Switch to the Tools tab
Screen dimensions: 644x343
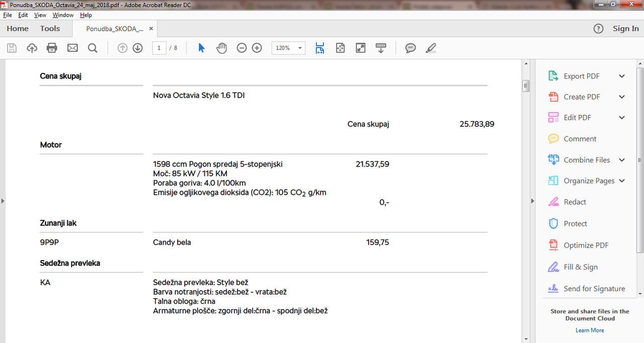tap(50, 29)
